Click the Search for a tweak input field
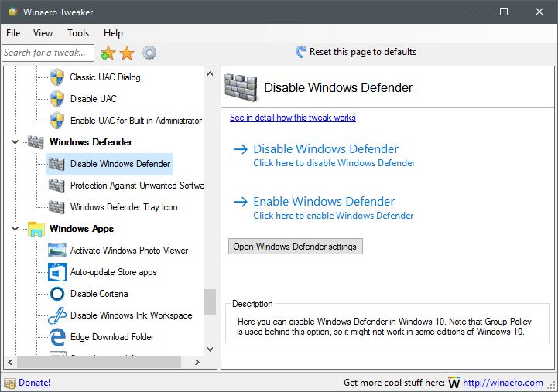 point(48,53)
